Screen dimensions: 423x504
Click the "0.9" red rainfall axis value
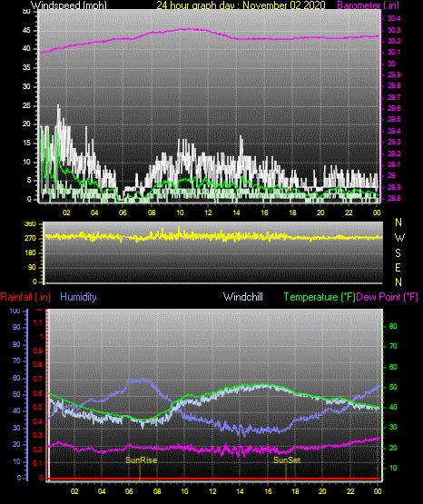[38, 351]
